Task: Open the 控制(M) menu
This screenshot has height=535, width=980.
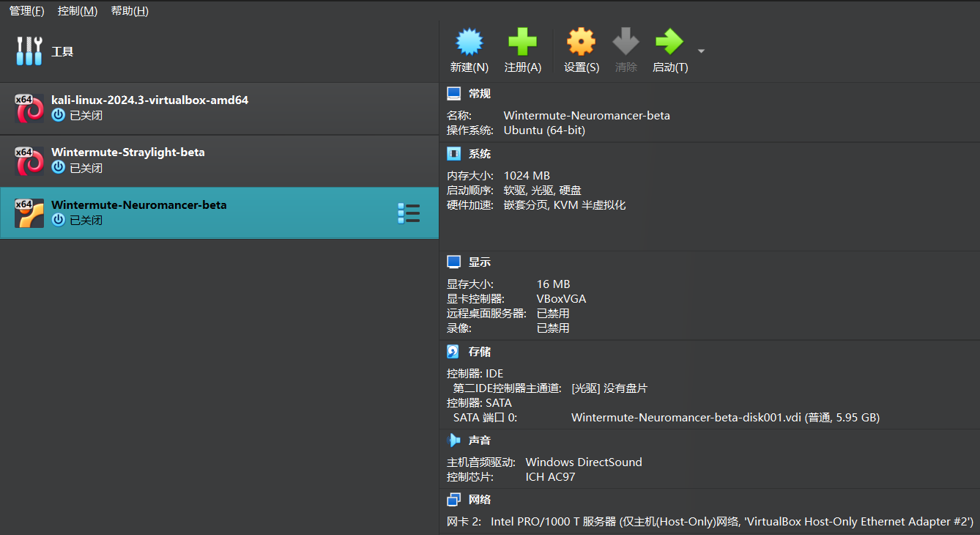Action: 77,11
